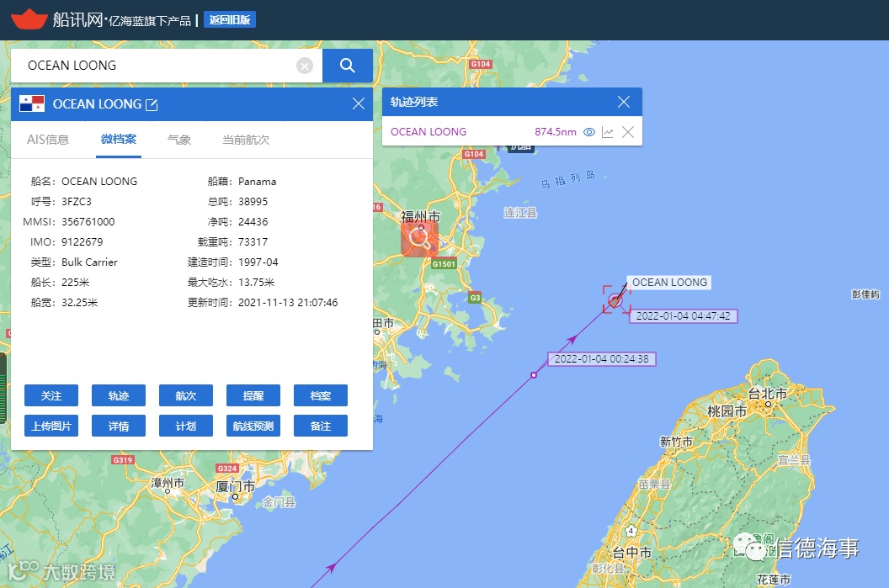Click the 详情 button
Image resolution: width=889 pixels, height=588 pixels.
tap(119, 426)
